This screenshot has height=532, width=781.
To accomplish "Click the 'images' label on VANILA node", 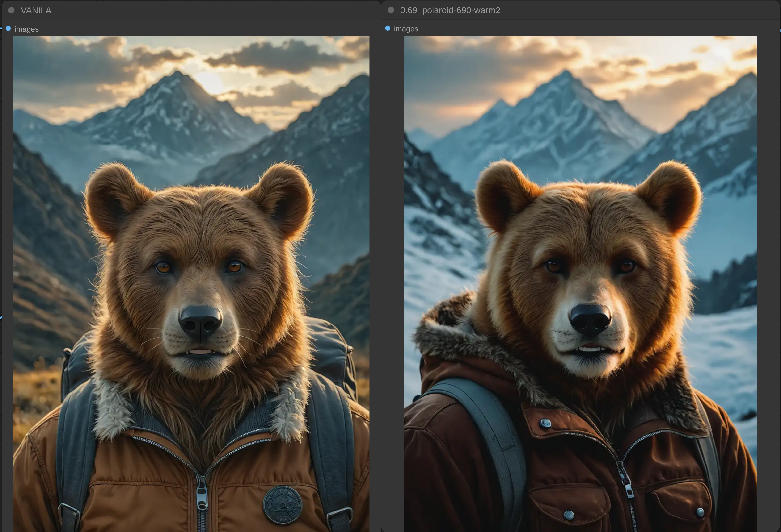I will pyautogui.click(x=26, y=29).
